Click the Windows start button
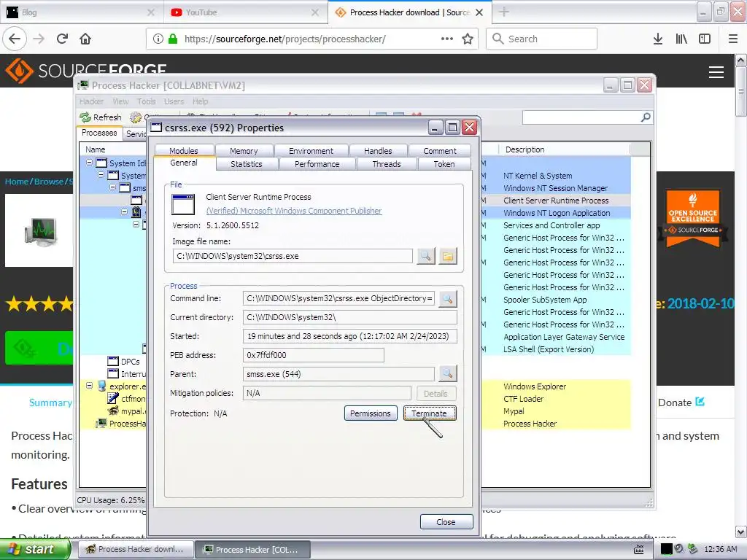 [x=35, y=549]
